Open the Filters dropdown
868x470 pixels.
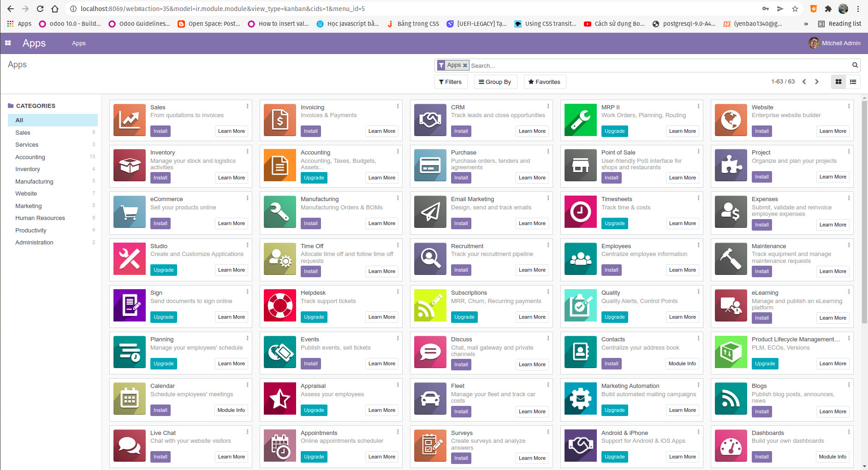pos(451,82)
